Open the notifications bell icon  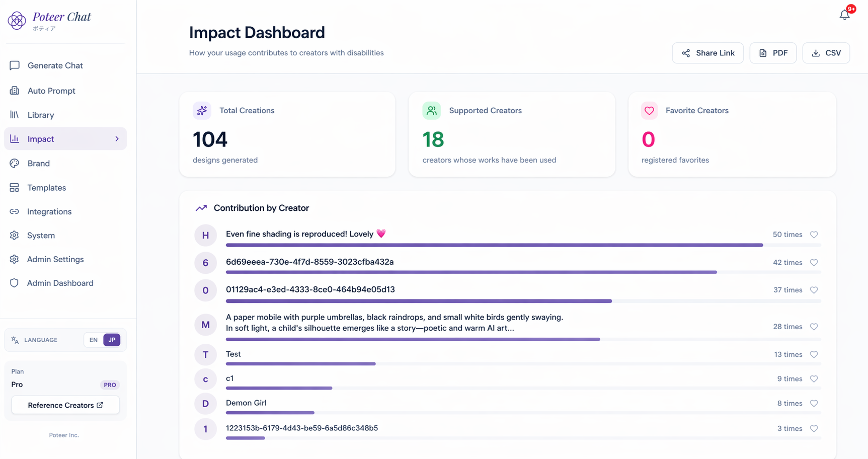click(x=844, y=15)
